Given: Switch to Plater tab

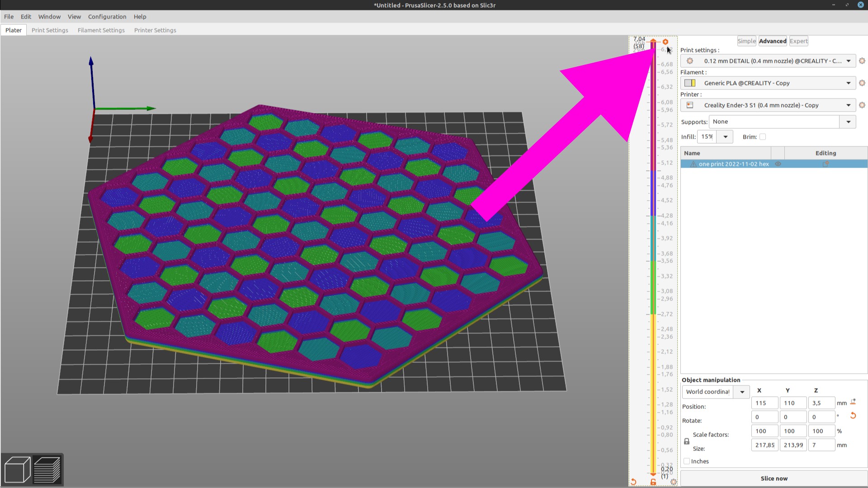Looking at the screenshot, I should coord(14,30).
